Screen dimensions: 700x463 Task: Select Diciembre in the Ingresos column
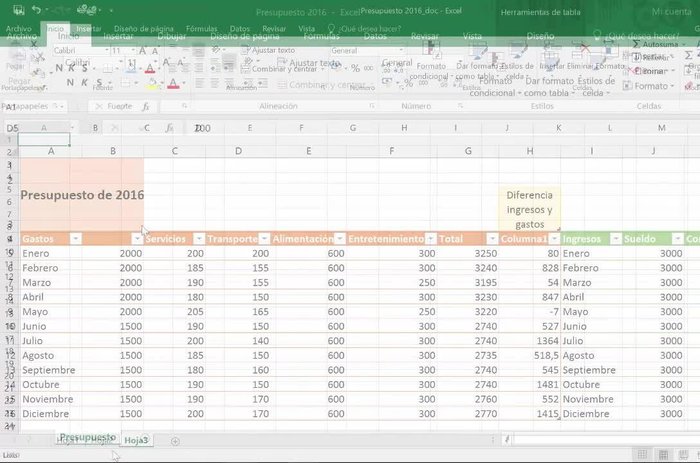592,413
